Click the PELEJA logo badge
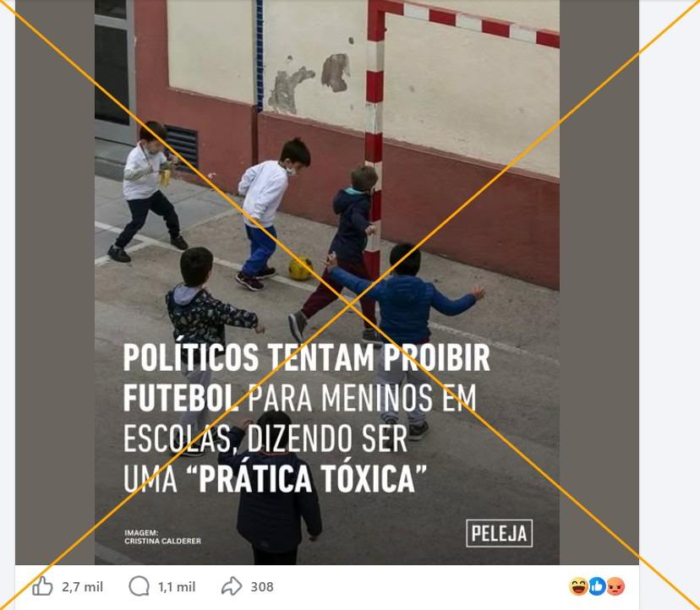The width and height of the screenshot is (700, 610). pyautogui.click(x=499, y=533)
